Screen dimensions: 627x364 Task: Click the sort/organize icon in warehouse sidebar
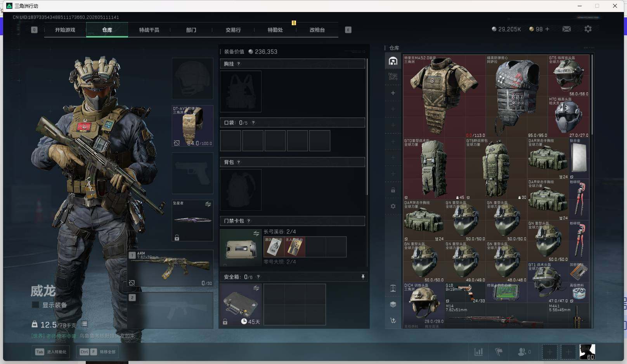(x=393, y=321)
